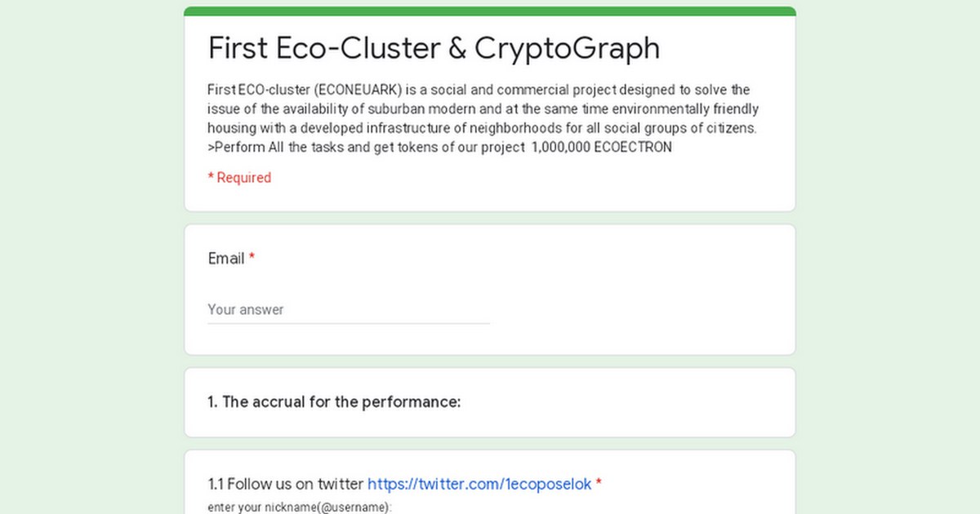Click the "enter your nickname(@username):" hint text
Image resolution: width=980 pixels, height=514 pixels.
[300, 507]
